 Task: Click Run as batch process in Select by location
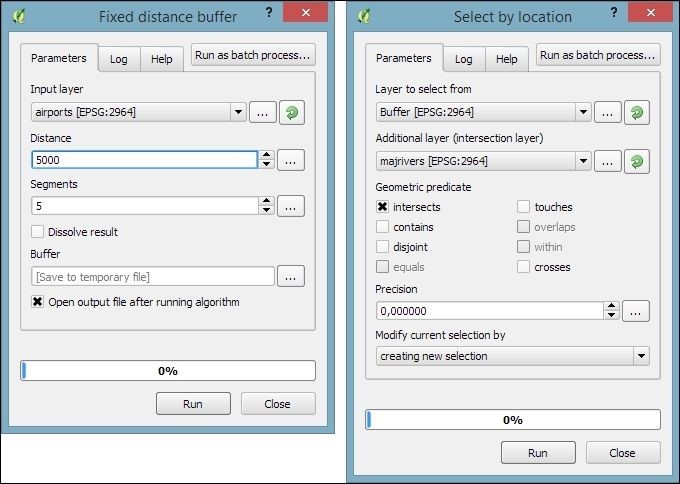click(598, 55)
